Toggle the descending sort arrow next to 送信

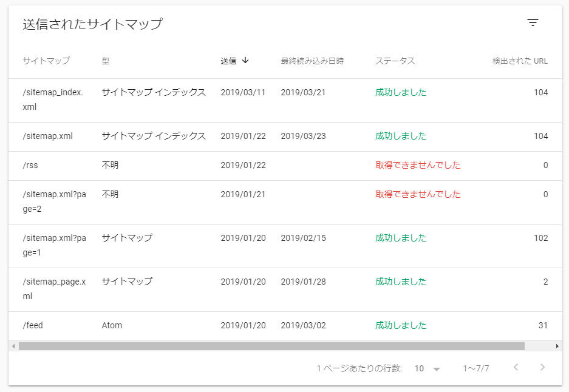click(x=245, y=60)
